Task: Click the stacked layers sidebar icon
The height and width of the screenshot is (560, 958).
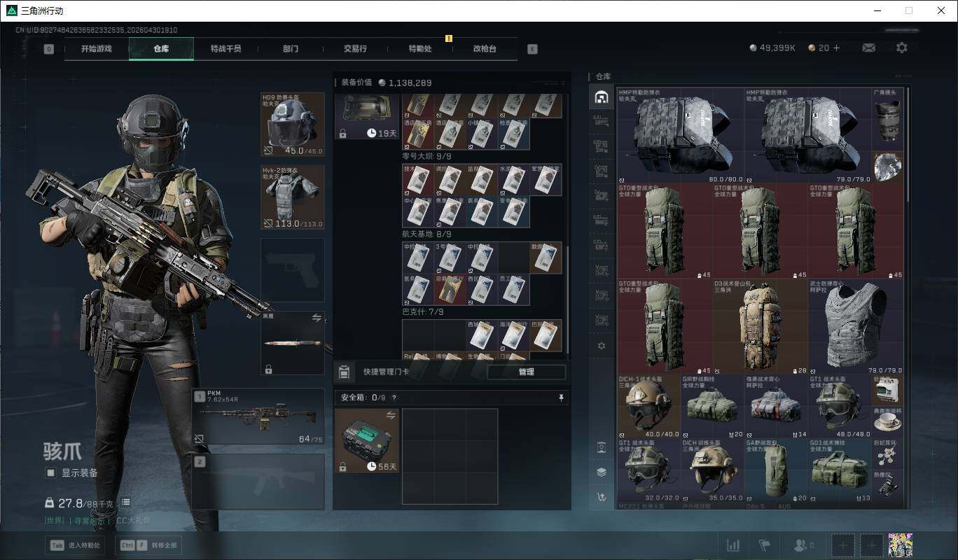Action: (601, 472)
